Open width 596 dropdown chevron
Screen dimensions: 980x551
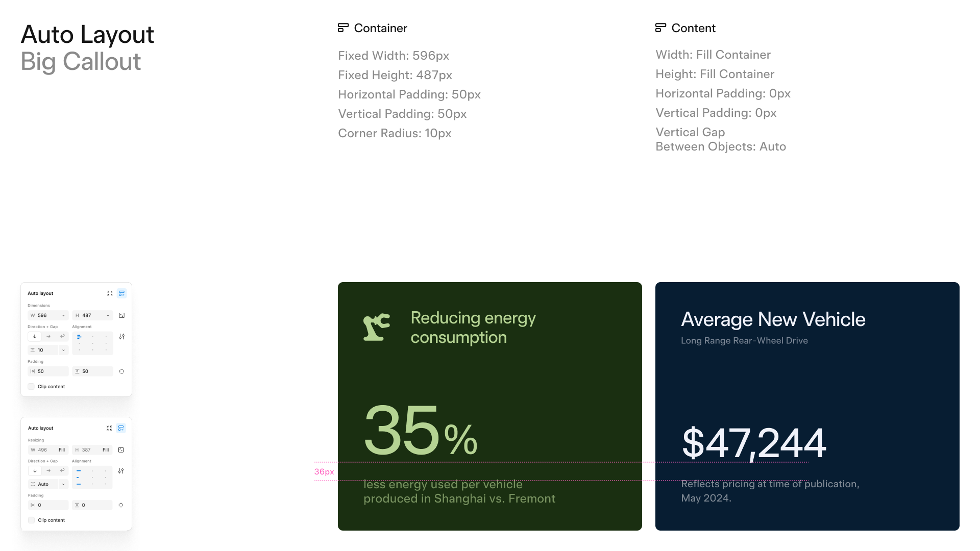[63, 315]
